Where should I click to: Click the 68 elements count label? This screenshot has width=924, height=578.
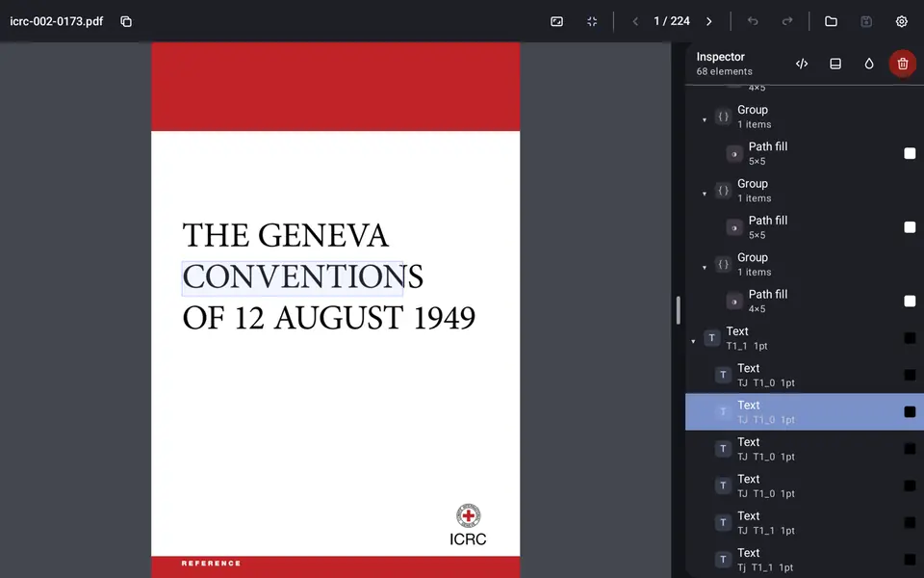pyautogui.click(x=724, y=71)
